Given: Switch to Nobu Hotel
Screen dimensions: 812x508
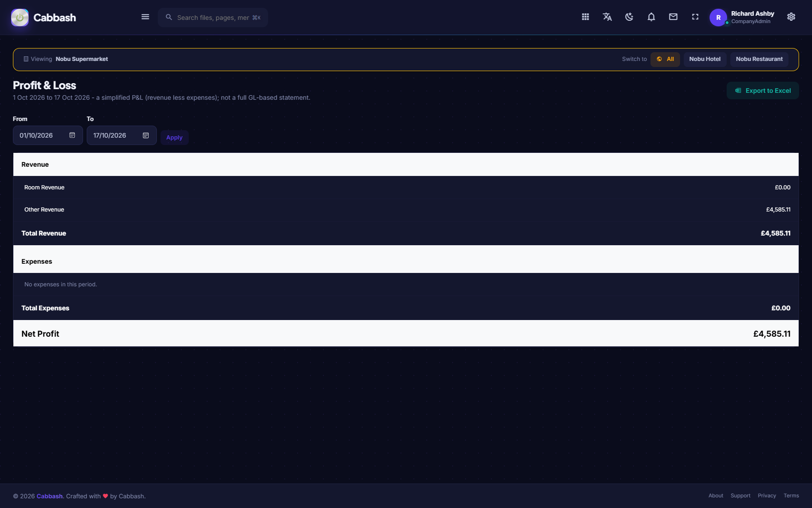Looking at the screenshot, I should click(705, 59).
